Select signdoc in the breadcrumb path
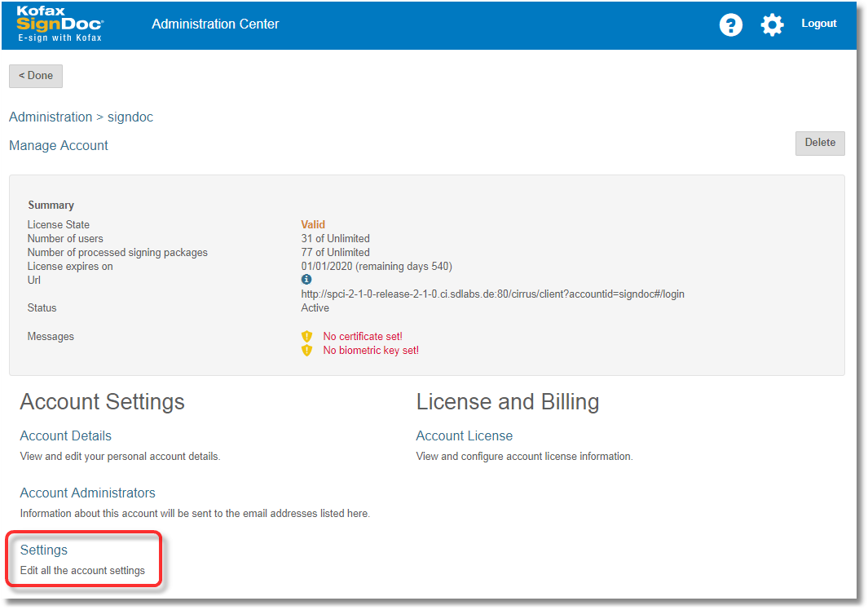 click(130, 117)
